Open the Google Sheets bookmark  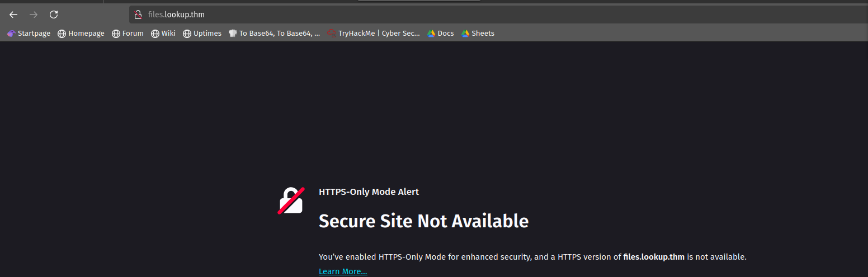[478, 34]
